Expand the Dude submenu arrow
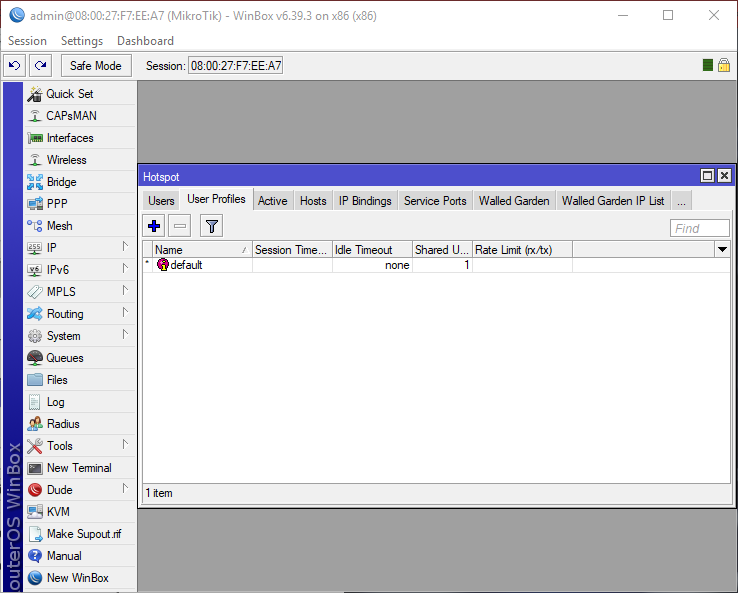Viewport: 738px width, 593px height. click(125, 488)
